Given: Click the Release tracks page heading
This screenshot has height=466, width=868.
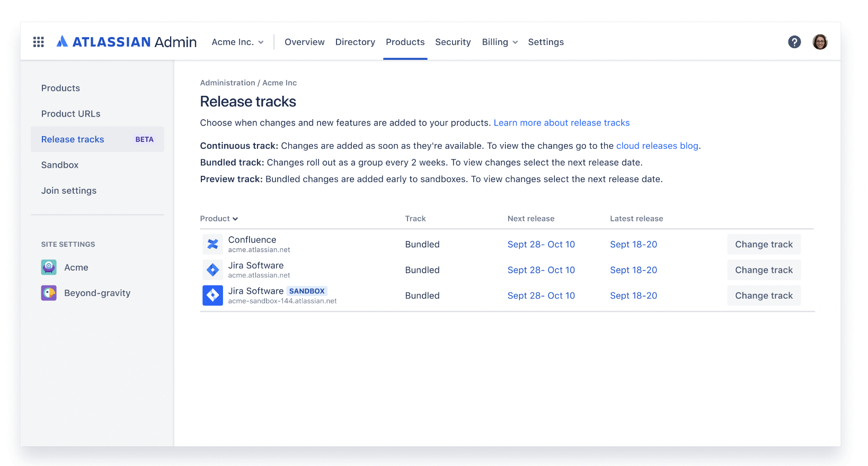Looking at the screenshot, I should (x=248, y=102).
